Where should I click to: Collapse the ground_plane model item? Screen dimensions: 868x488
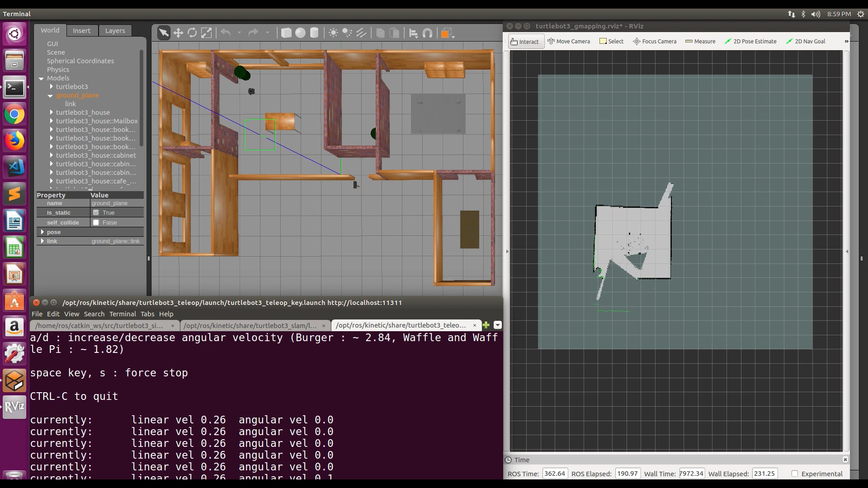point(51,95)
